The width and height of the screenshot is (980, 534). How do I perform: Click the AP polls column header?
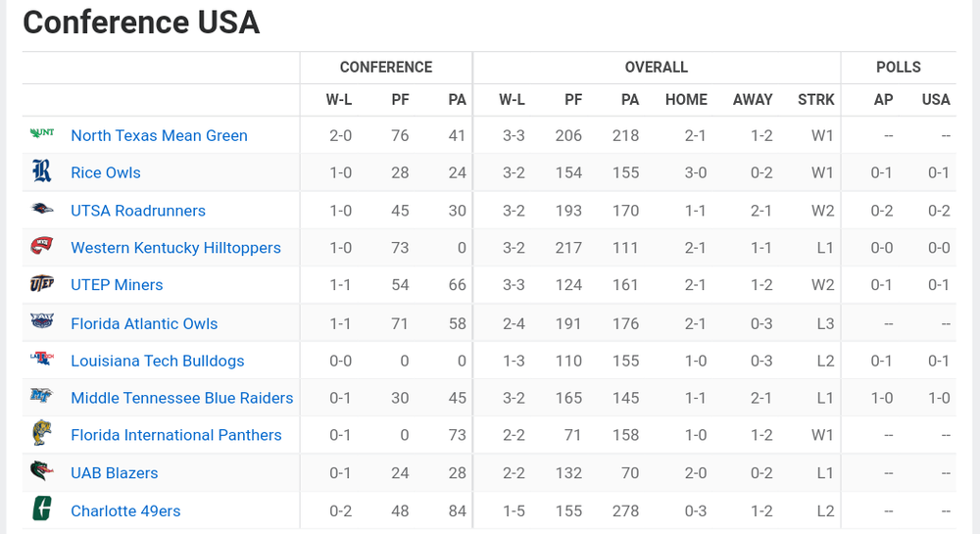[883, 99]
